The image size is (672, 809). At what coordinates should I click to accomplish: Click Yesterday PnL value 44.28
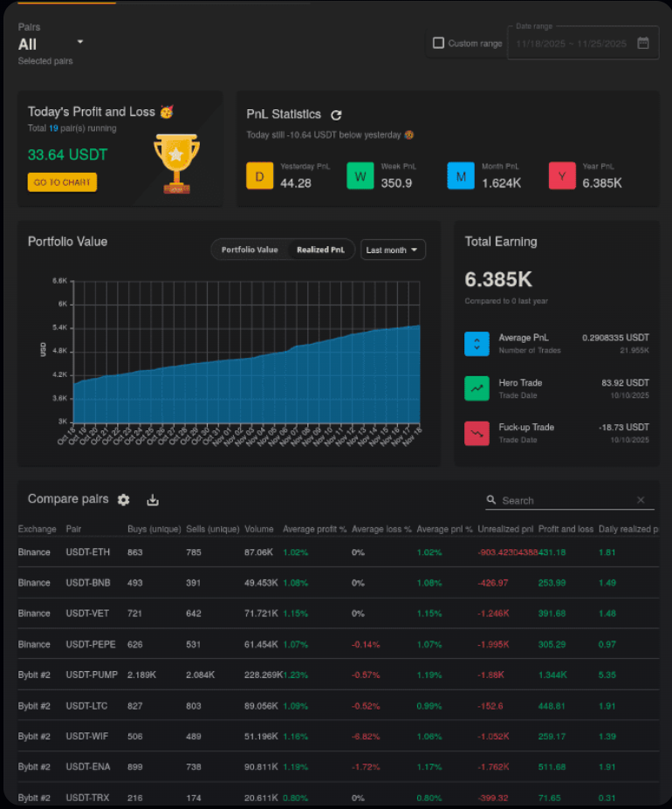pos(296,183)
